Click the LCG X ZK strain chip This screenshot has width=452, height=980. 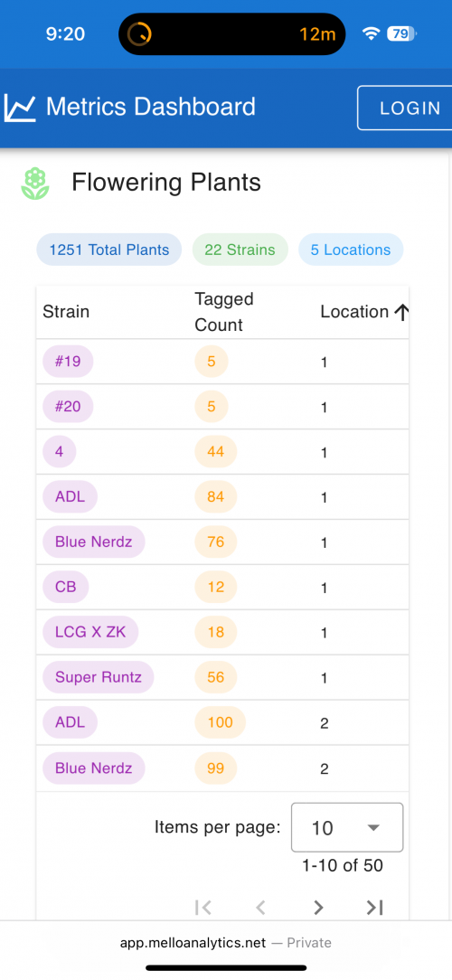point(90,632)
